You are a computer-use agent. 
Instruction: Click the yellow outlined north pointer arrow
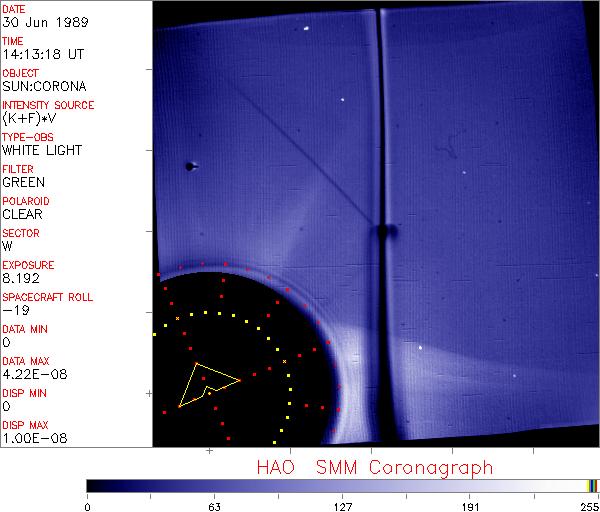tap(209, 385)
